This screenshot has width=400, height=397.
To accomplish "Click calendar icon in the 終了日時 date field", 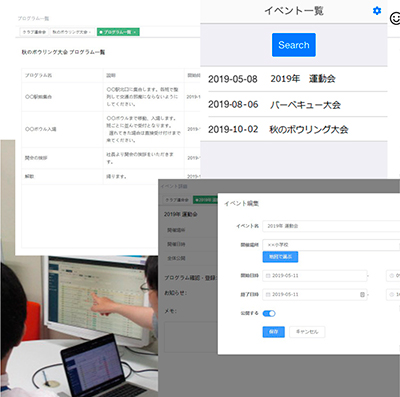I will 268,295.
